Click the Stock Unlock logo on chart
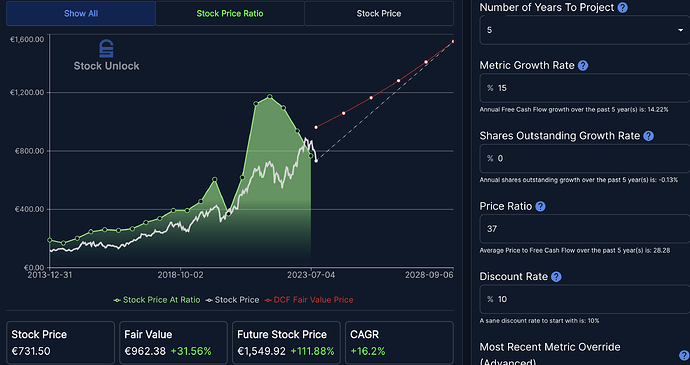Screen dimensions: 690x365 pos(106,55)
